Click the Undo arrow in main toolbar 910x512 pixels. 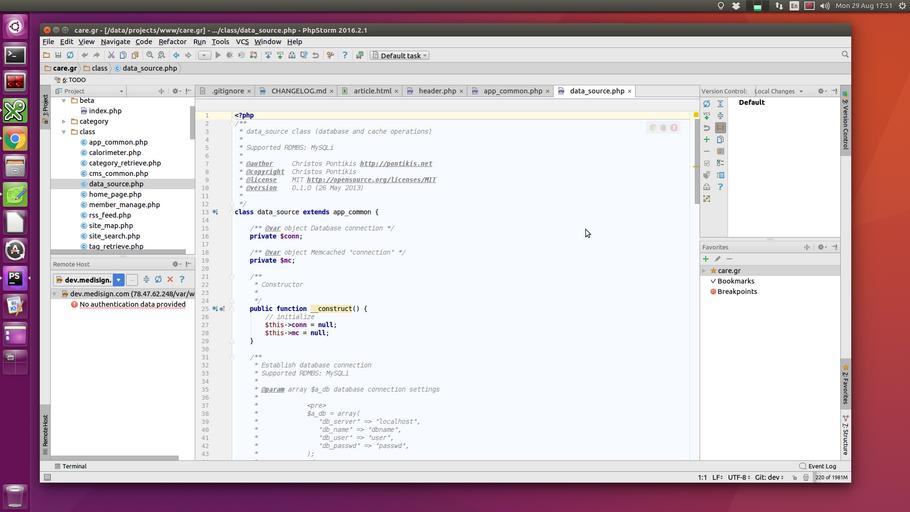84,56
